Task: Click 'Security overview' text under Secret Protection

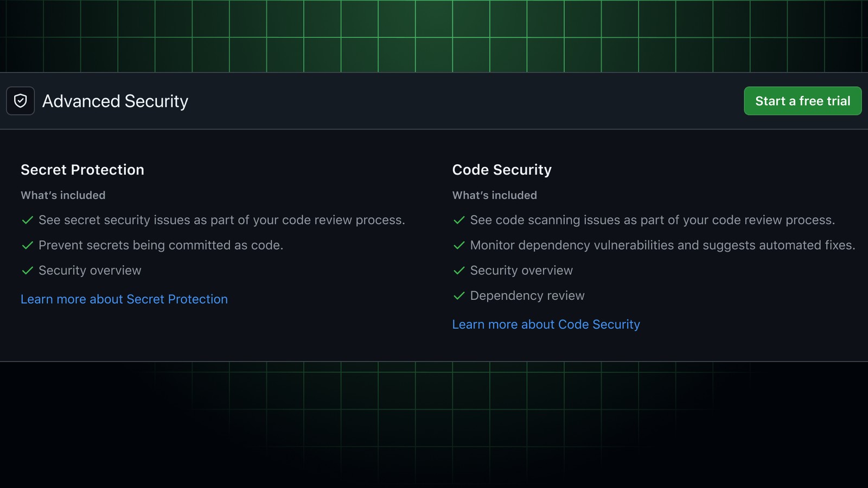Action: pyautogui.click(x=90, y=271)
